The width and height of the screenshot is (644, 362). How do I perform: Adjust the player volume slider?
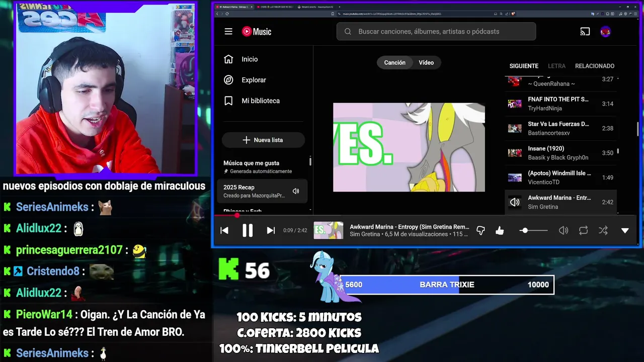coord(533,230)
